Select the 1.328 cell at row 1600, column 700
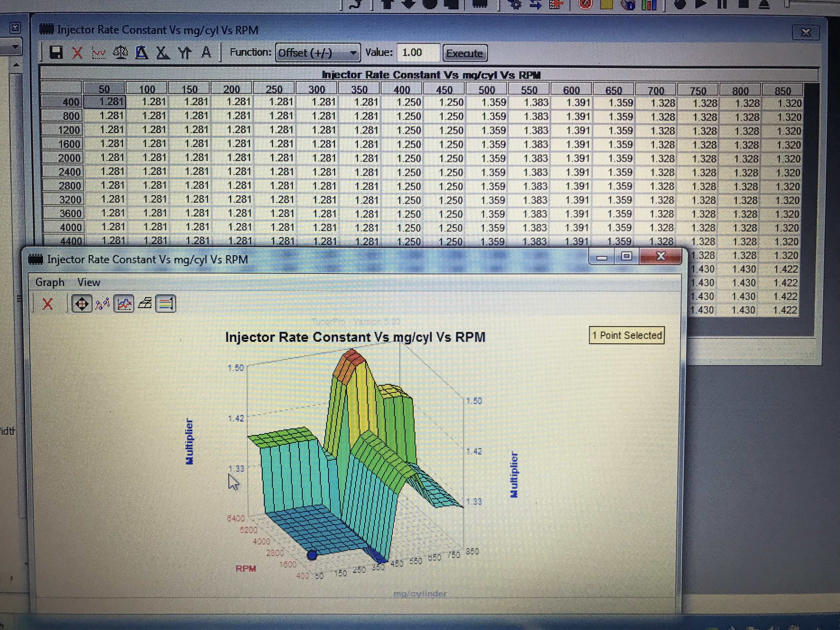This screenshot has height=630, width=840. click(656, 145)
